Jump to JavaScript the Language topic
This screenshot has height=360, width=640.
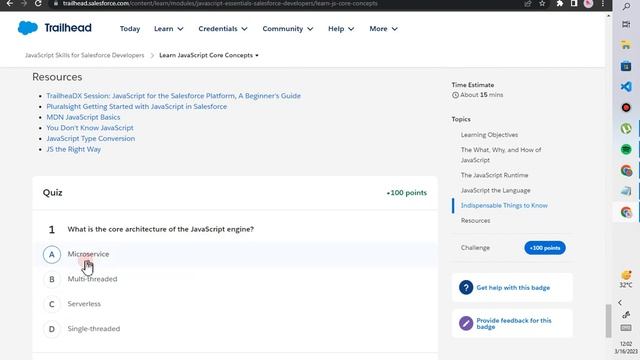496,190
